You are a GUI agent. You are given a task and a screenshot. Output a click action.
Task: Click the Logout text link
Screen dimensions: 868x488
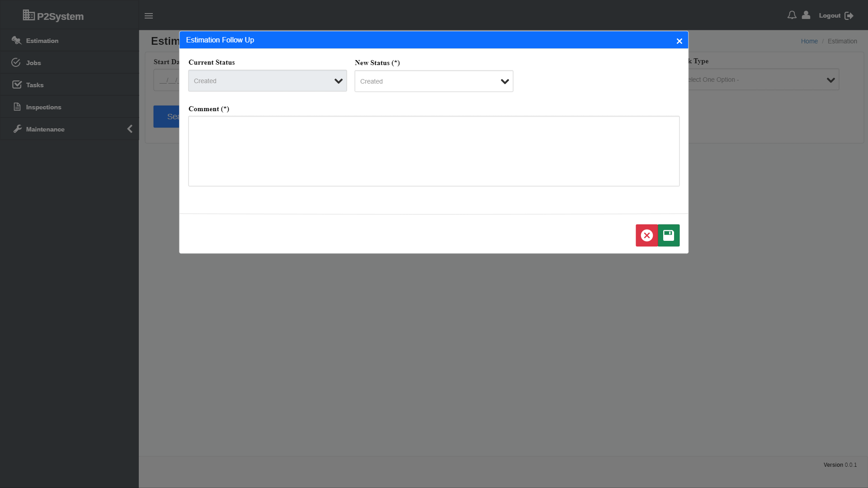[830, 16]
